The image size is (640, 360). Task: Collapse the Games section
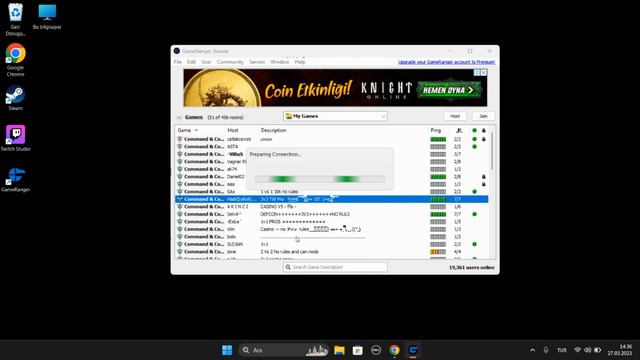click(x=179, y=117)
